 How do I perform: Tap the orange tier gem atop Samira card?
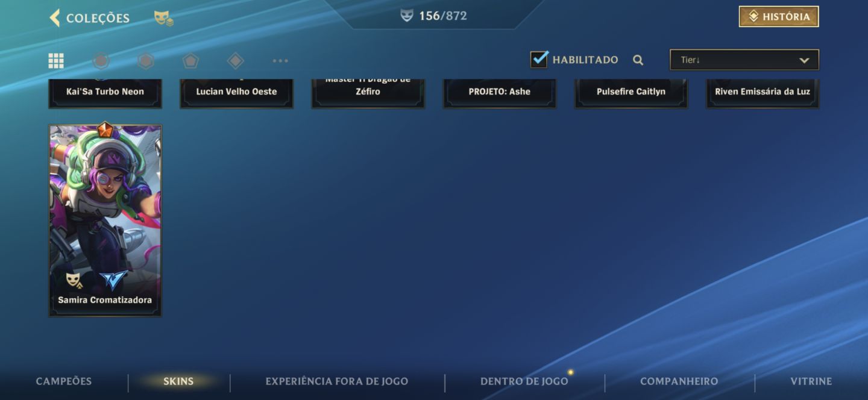click(105, 130)
